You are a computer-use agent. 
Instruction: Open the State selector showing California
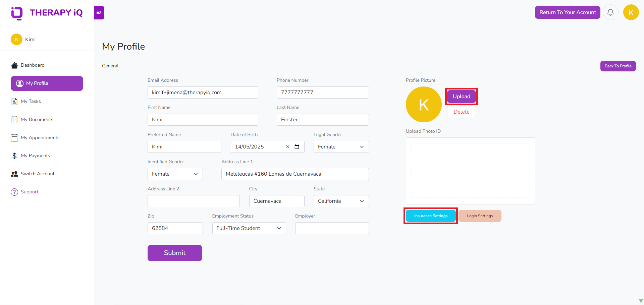tap(341, 201)
